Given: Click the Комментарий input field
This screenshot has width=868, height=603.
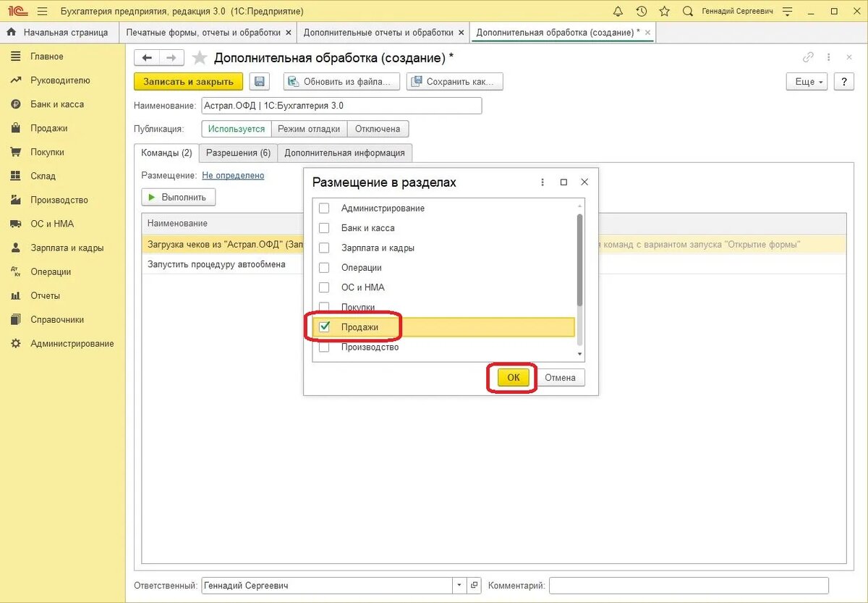Looking at the screenshot, I should [689, 585].
